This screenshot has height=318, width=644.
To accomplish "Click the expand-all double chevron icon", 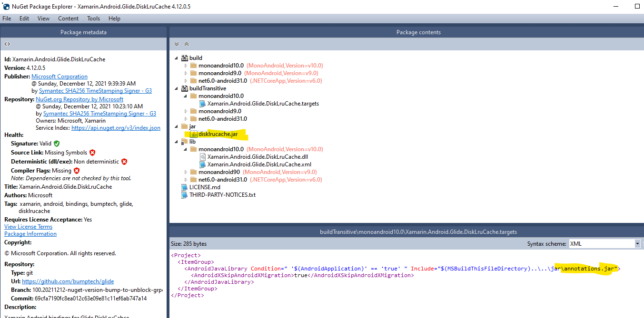I will coord(176,44).
